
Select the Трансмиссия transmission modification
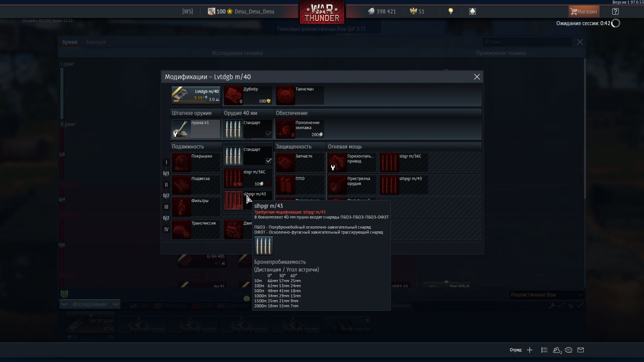click(196, 229)
